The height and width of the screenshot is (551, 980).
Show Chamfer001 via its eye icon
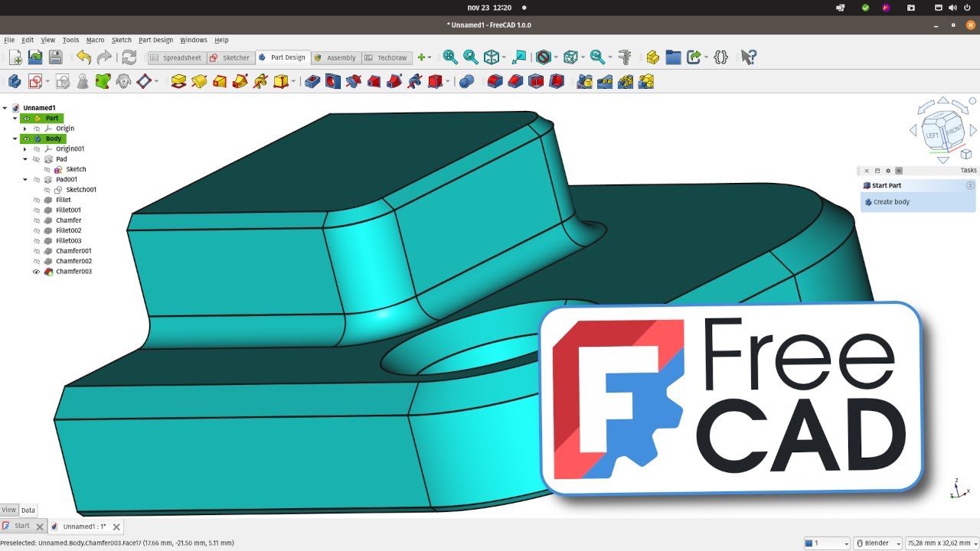[x=36, y=251]
